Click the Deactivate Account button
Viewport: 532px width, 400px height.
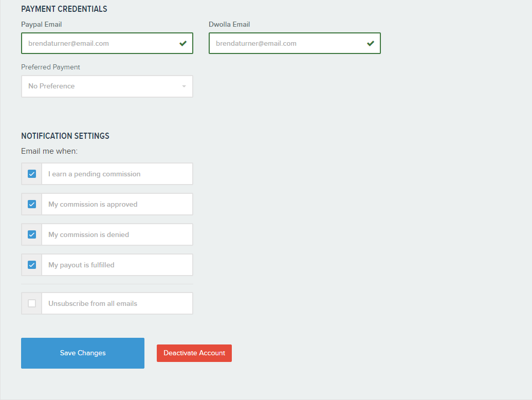tap(194, 353)
